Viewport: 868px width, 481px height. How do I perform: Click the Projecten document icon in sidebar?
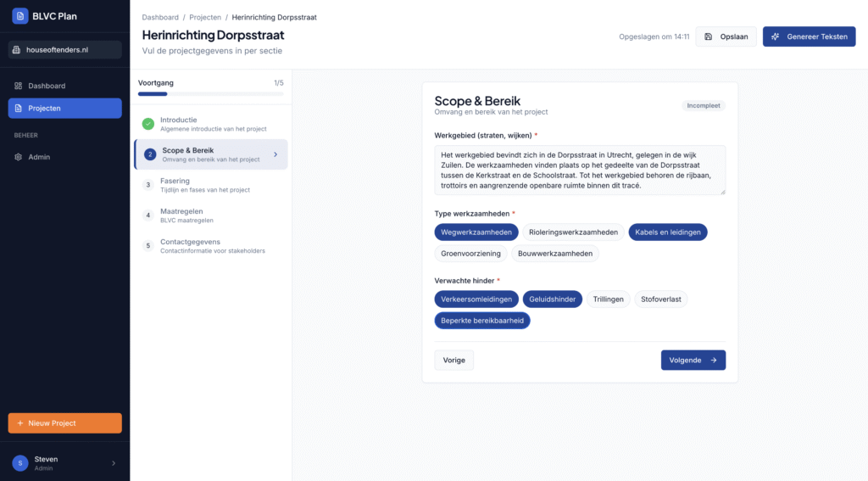click(x=19, y=109)
